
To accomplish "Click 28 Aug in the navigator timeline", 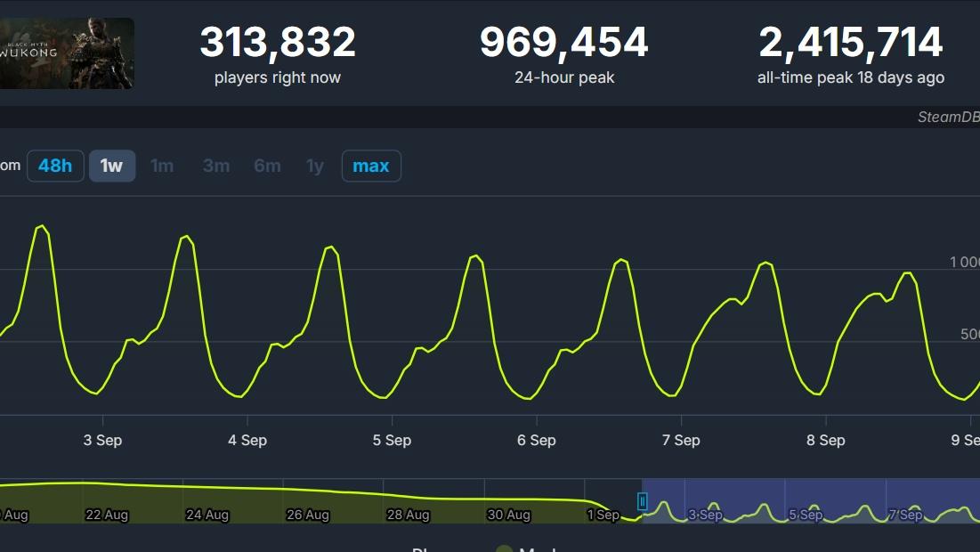I will click(409, 515).
